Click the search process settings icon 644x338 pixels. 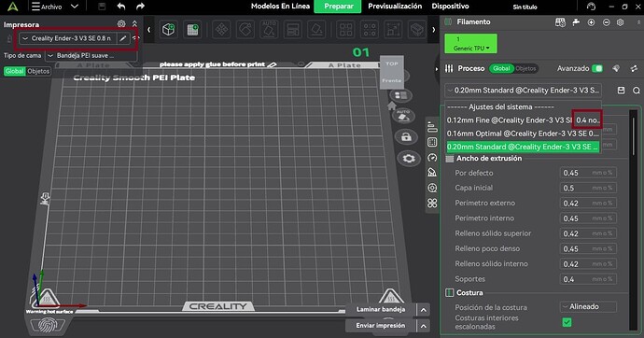point(637,91)
